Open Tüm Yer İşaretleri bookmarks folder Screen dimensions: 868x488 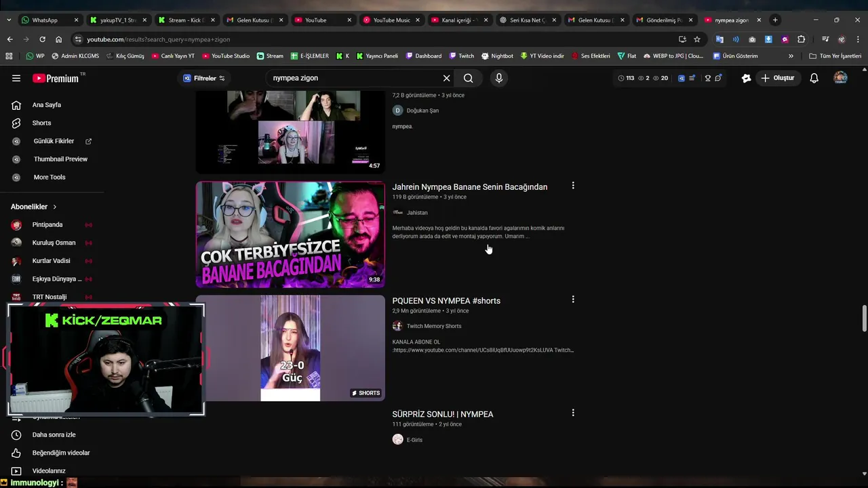click(835, 56)
